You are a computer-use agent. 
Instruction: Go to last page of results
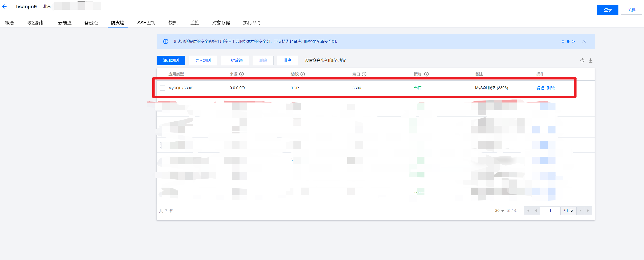[x=588, y=211]
